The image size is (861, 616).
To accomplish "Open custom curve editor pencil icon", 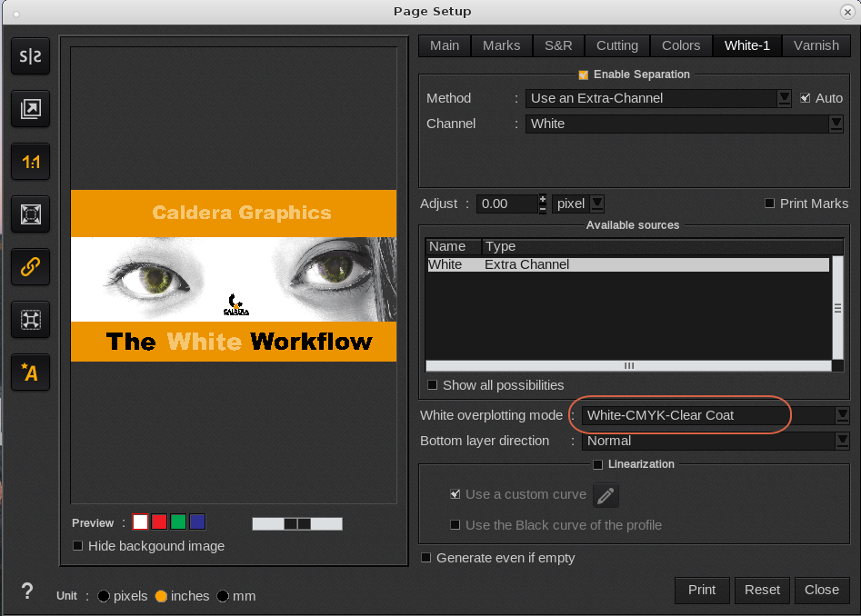I will pyautogui.click(x=606, y=495).
